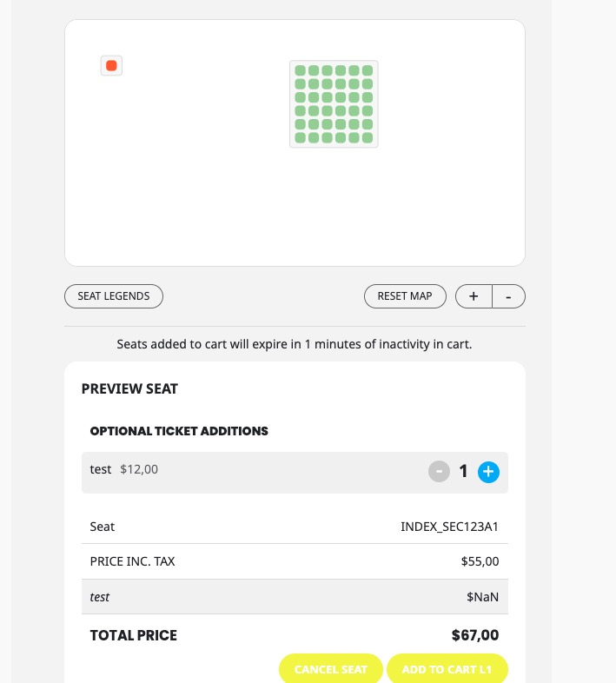The height and width of the screenshot is (683, 616).
Task: Increase the test addition quantity with blue plus
Action: tap(488, 472)
